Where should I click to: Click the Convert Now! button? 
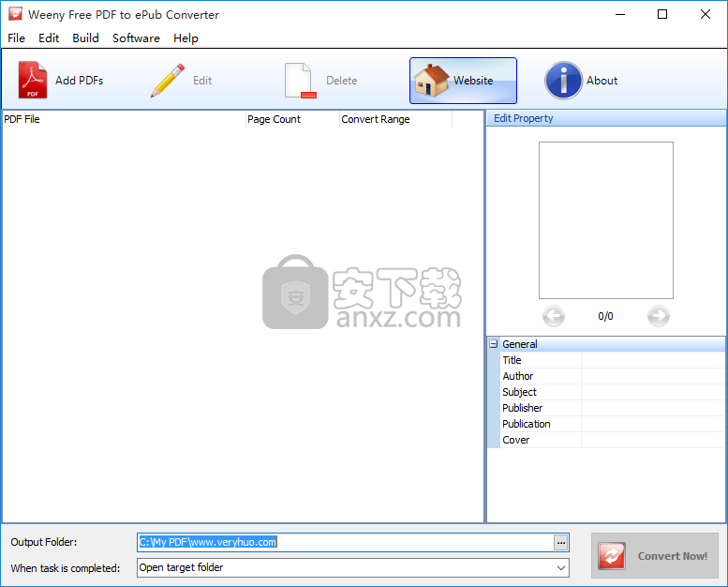(x=655, y=555)
